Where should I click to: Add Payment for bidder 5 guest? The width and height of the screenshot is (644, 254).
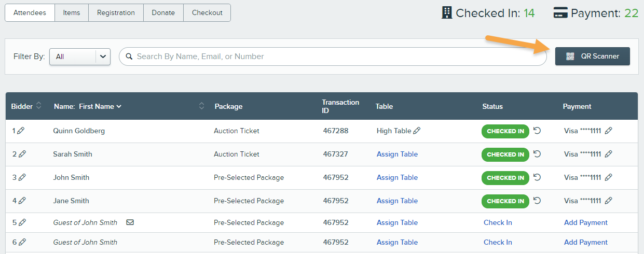586,223
